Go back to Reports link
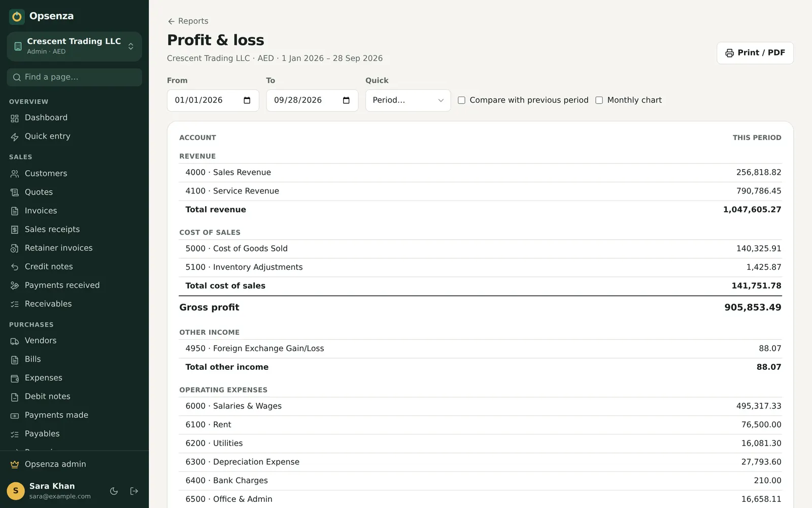The height and width of the screenshot is (508, 812). (x=188, y=21)
